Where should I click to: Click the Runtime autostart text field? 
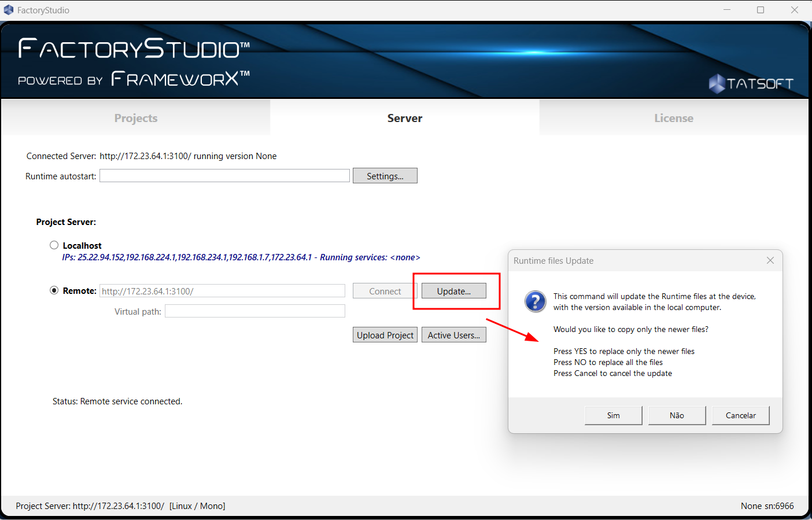224,176
